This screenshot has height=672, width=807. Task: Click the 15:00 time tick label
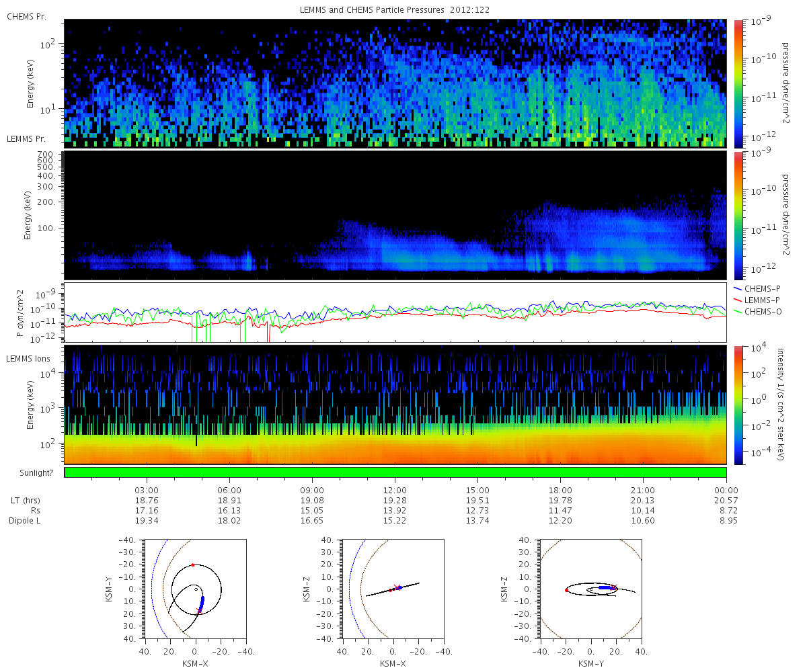click(x=477, y=490)
